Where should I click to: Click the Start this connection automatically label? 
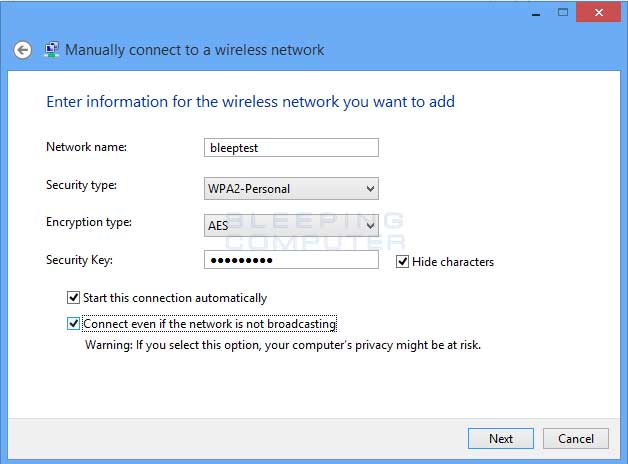click(175, 298)
